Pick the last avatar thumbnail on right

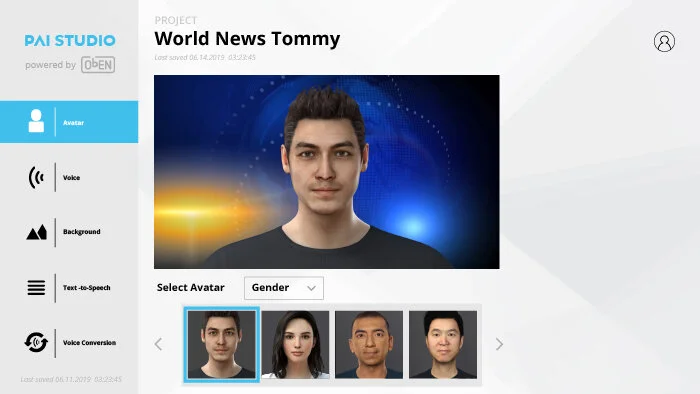(443, 344)
